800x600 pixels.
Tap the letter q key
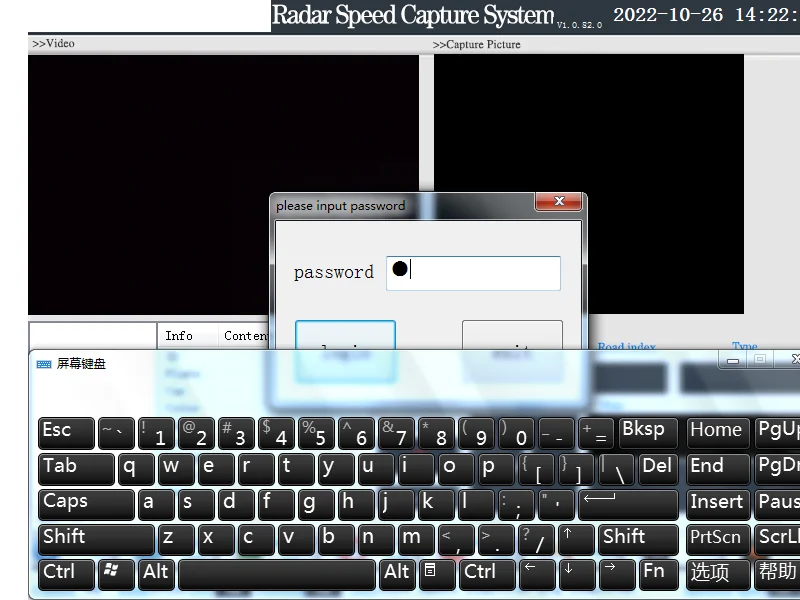pos(136,468)
